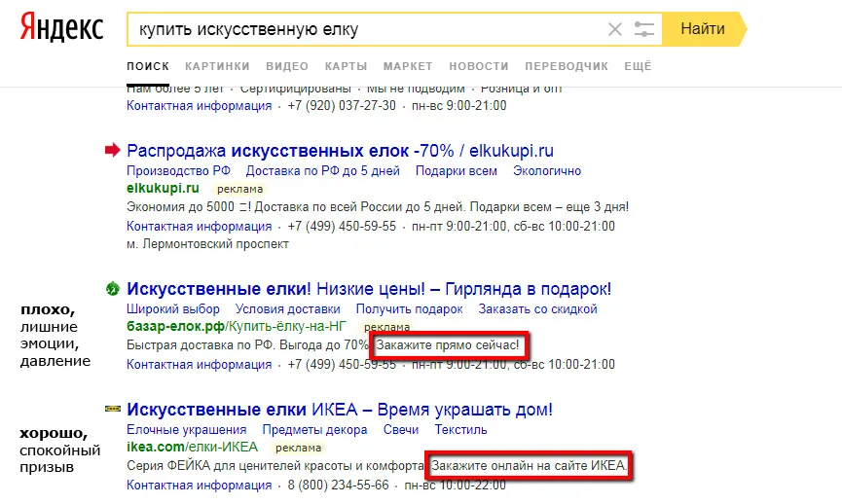Click the IKEA yellow favicon
842x504 pixels.
(x=112, y=409)
